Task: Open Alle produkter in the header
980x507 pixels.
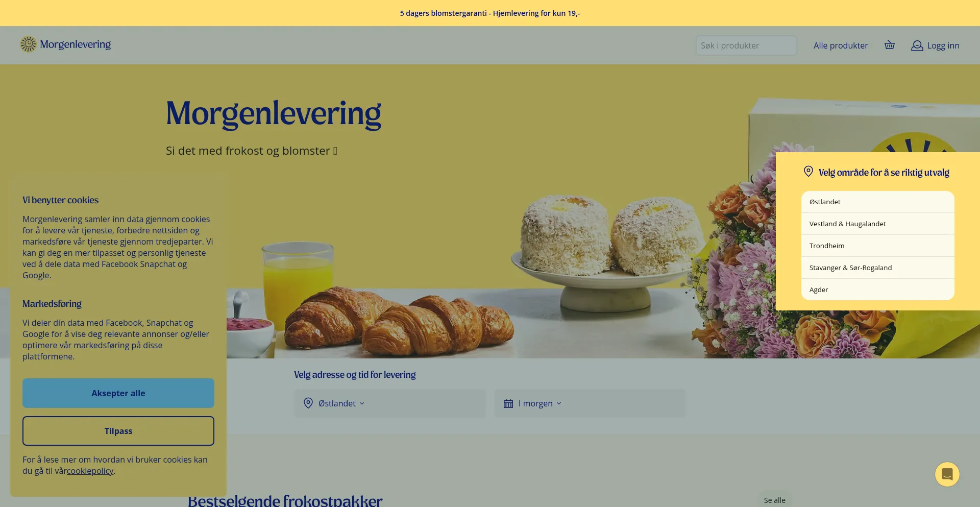Action: coord(841,45)
